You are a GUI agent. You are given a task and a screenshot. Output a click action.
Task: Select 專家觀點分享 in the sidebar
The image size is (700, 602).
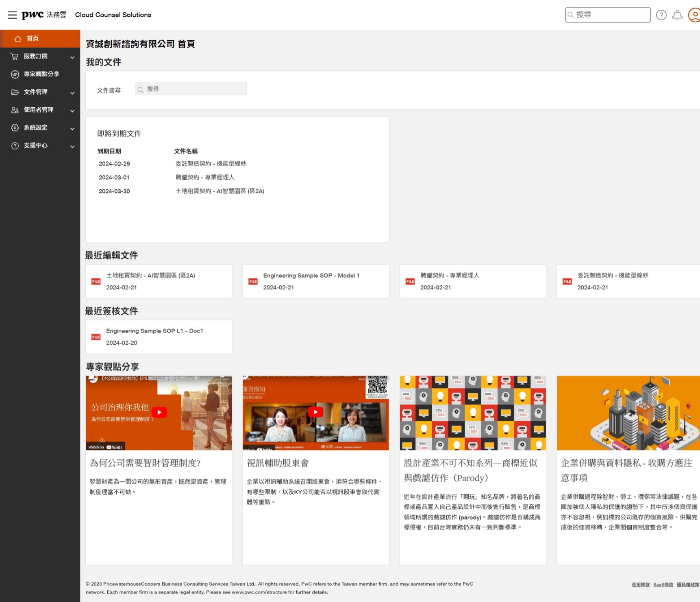point(41,74)
